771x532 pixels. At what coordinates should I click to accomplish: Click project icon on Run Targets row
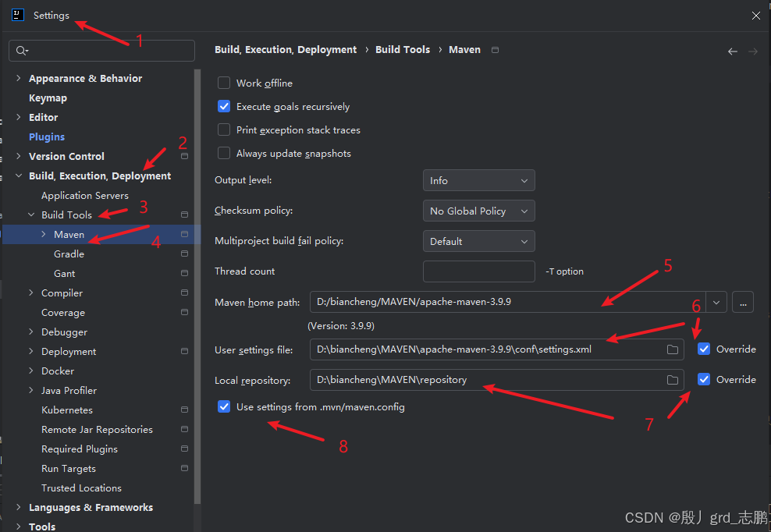184,467
